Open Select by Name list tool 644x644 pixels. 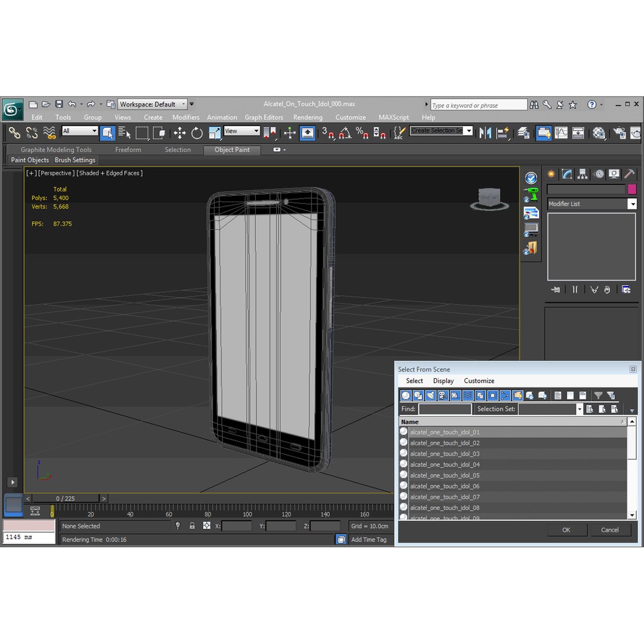click(125, 132)
